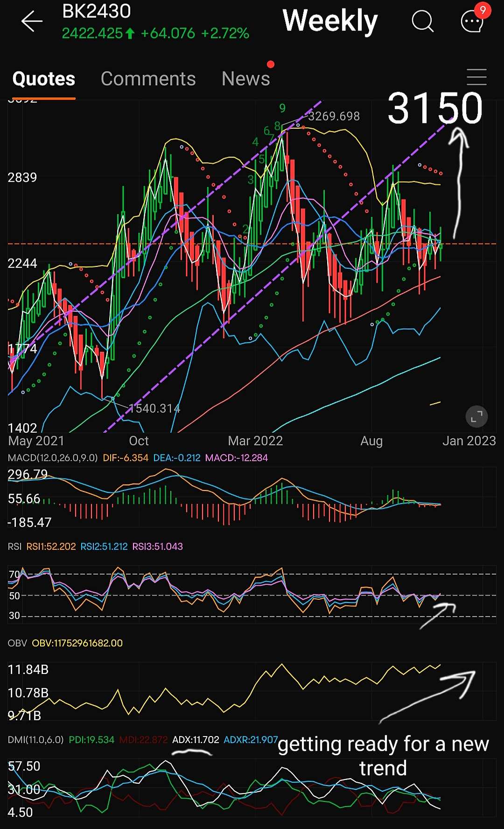Viewport: 504px width, 829px height.
Task: Tap the MACD:-12.284 value
Action: point(237,458)
